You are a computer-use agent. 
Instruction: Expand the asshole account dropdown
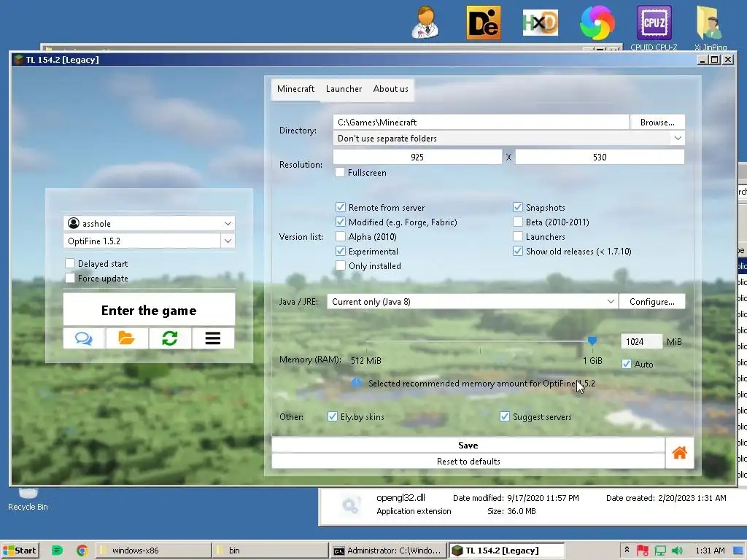click(228, 223)
